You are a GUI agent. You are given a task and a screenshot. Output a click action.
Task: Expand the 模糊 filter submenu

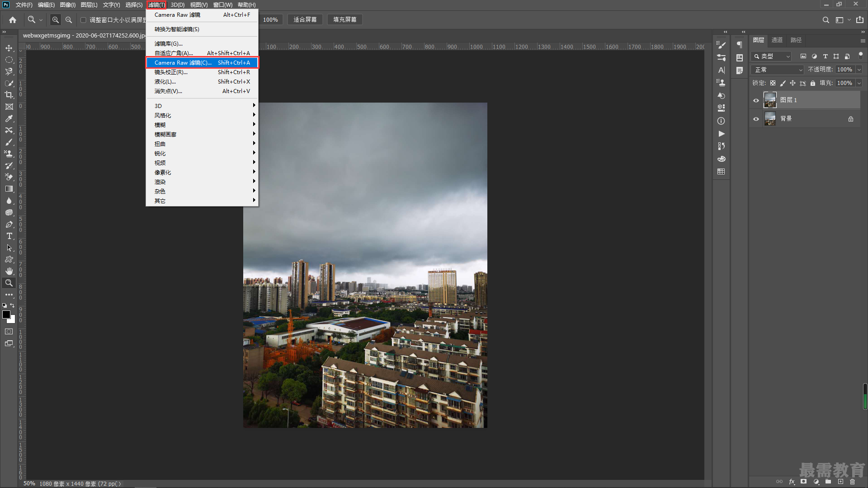(202, 125)
